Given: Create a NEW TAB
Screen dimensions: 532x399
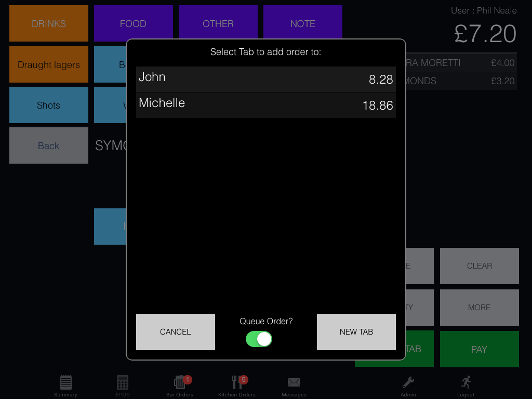Looking at the screenshot, I should pos(356,332).
